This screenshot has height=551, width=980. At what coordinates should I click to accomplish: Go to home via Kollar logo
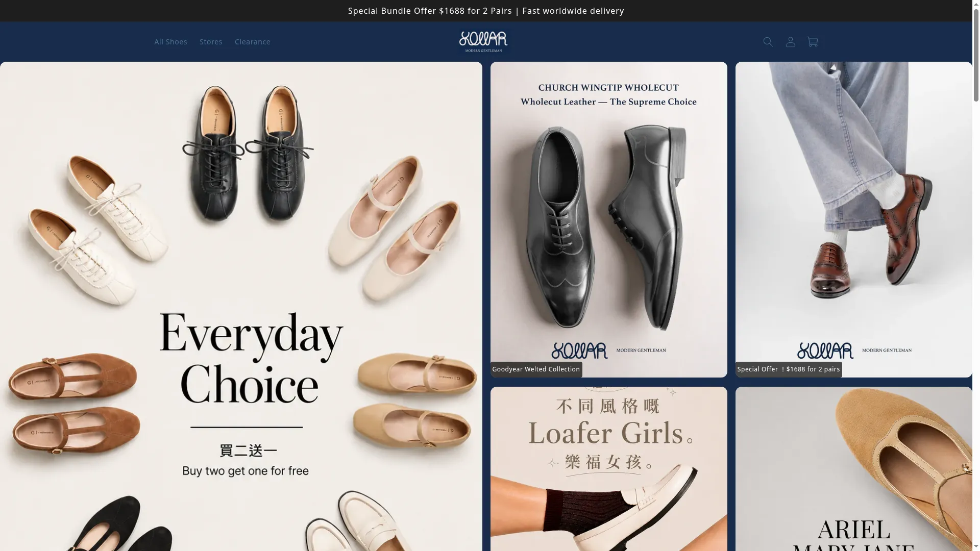tap(483, 42)
